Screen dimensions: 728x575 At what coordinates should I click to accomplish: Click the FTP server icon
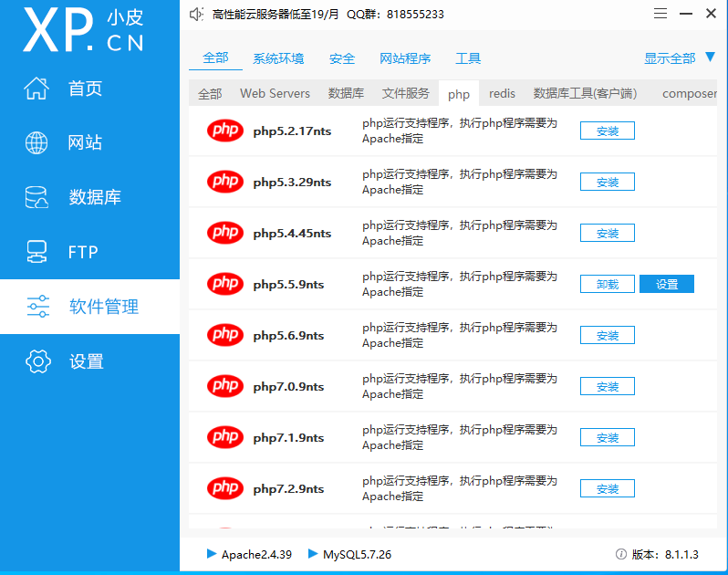click(36, 252)
